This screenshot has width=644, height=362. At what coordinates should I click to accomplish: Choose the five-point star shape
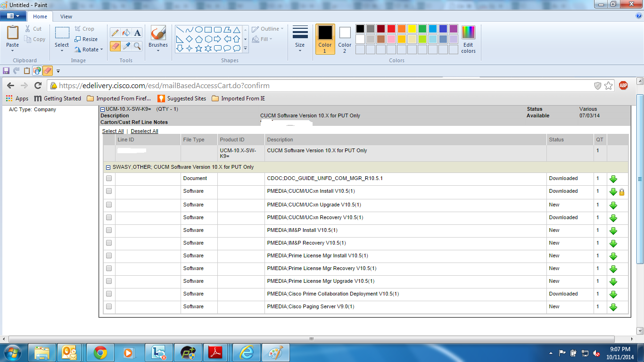point(199,48)
